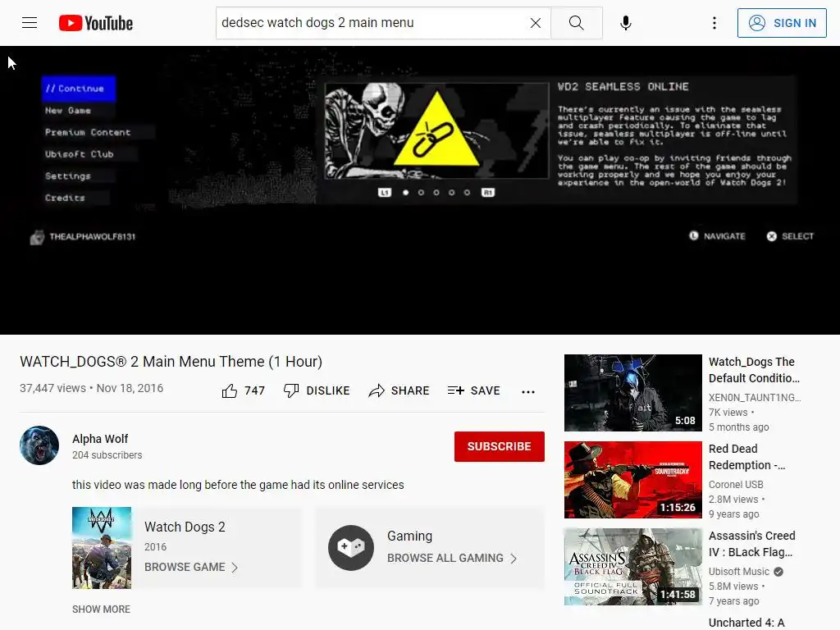840x630 pixels.
Task: Click the chevron next to Browse Game
Action: click(234, 568)
